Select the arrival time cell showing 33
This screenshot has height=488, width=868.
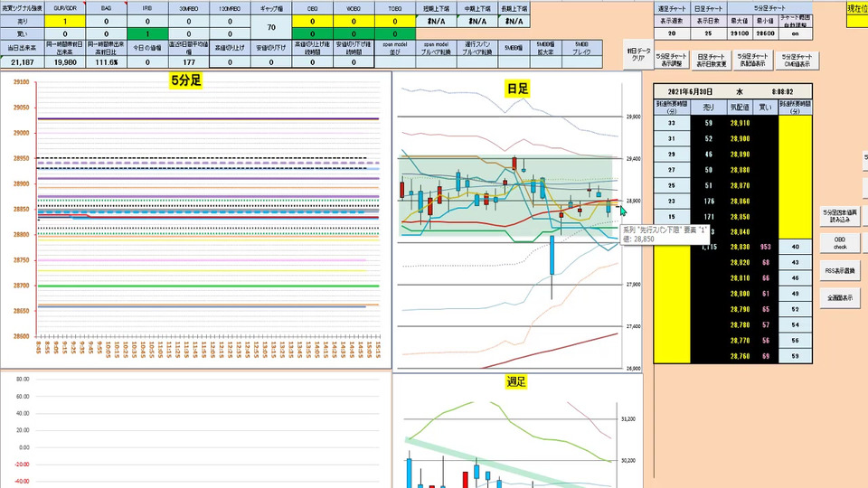[x=672, y=123]
